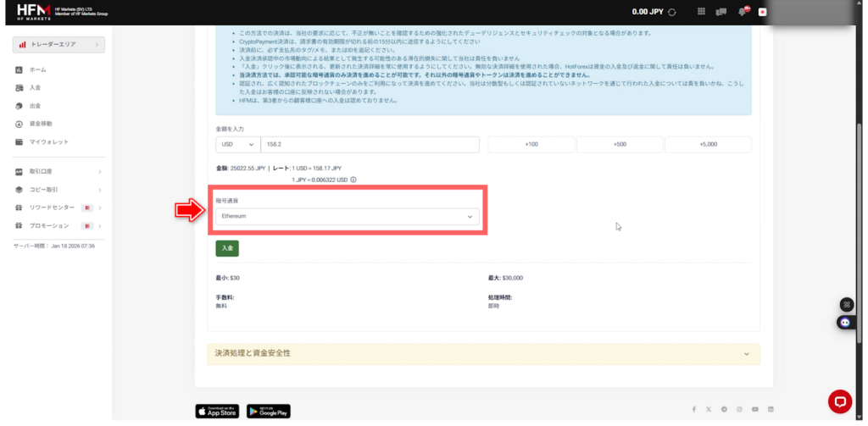
Task: Open the USD currency dropdown
Action: pos(236,145)
